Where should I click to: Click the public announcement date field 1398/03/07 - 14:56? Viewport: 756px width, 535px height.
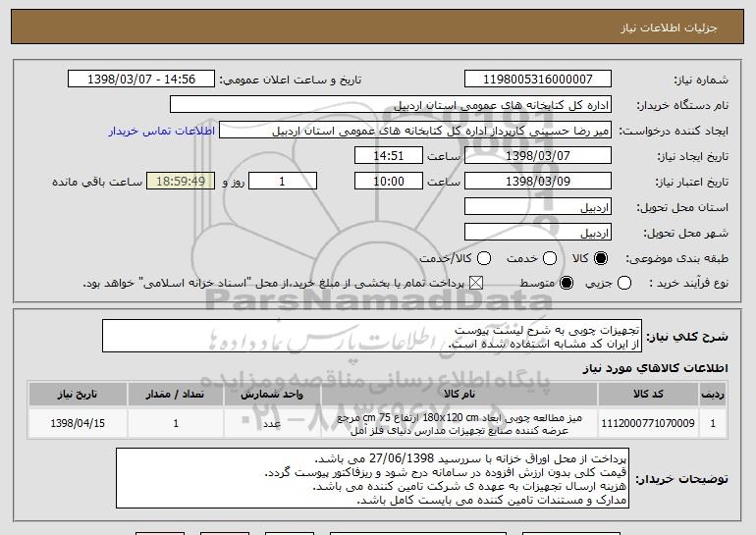(141, 80)
